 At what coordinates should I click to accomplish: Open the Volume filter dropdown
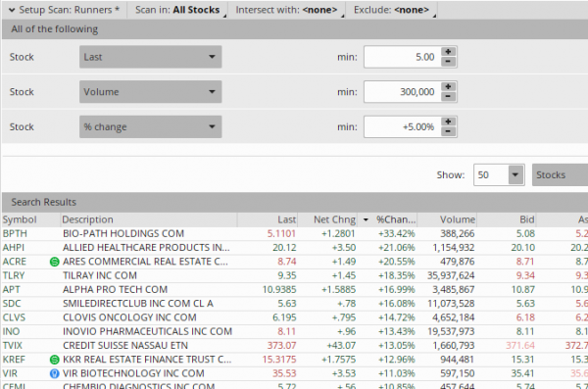[x=150, y=92]
